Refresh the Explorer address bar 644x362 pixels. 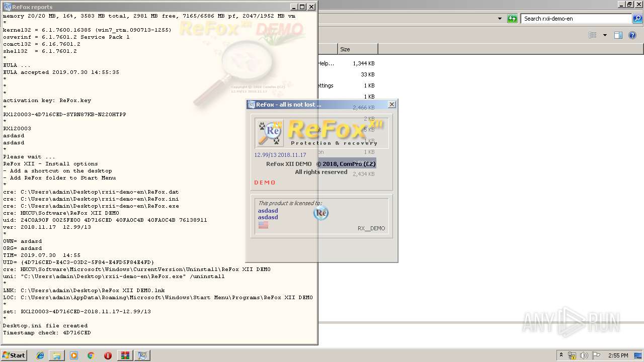pyautogui.click(x=512, y=19)
